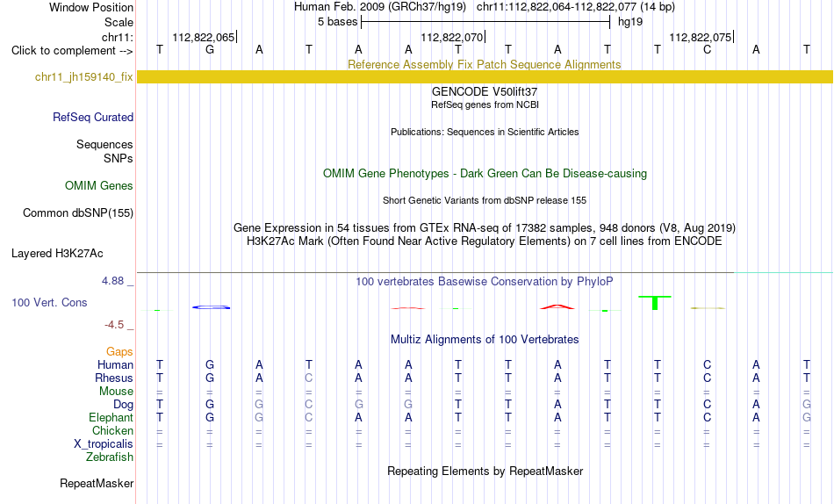The image size is (834, 504).
Task: Click the 4.88 PhyloP upper scale value
Action: [112, 280]
